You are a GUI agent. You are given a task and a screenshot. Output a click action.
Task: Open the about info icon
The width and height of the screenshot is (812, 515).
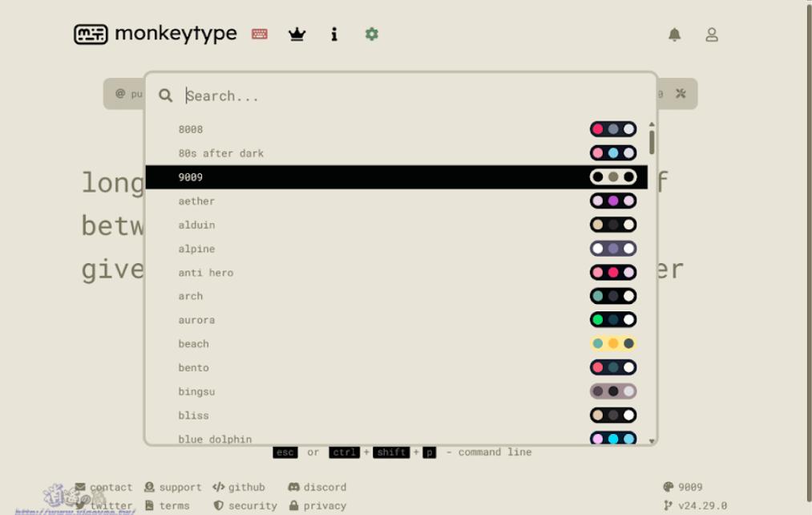tap(334, 34)
